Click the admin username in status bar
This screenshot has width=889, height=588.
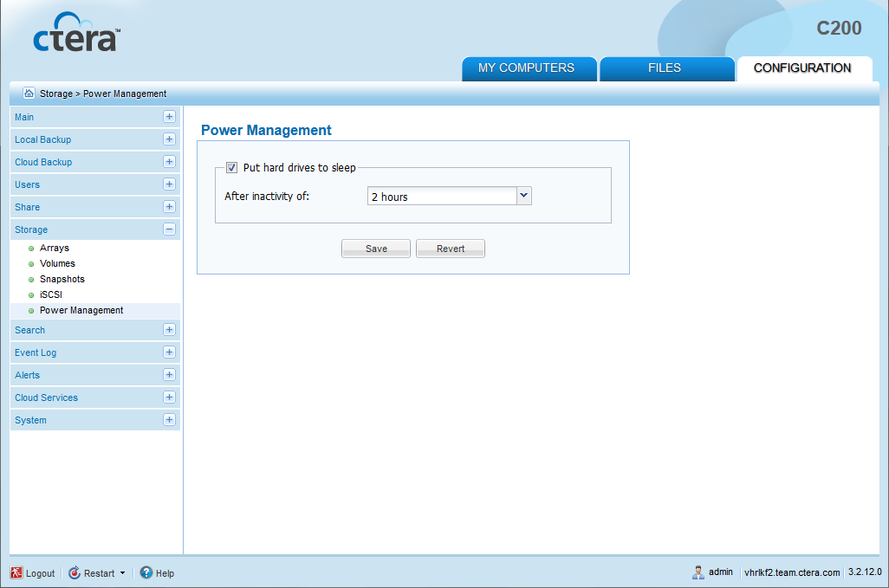point(721,572)
